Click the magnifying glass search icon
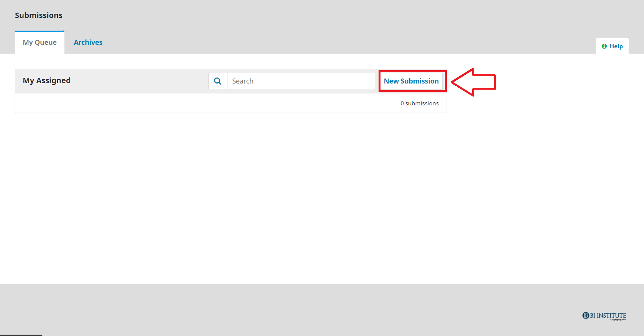The image size is (644, 336). pyautogui.click(x=217, y=81)
